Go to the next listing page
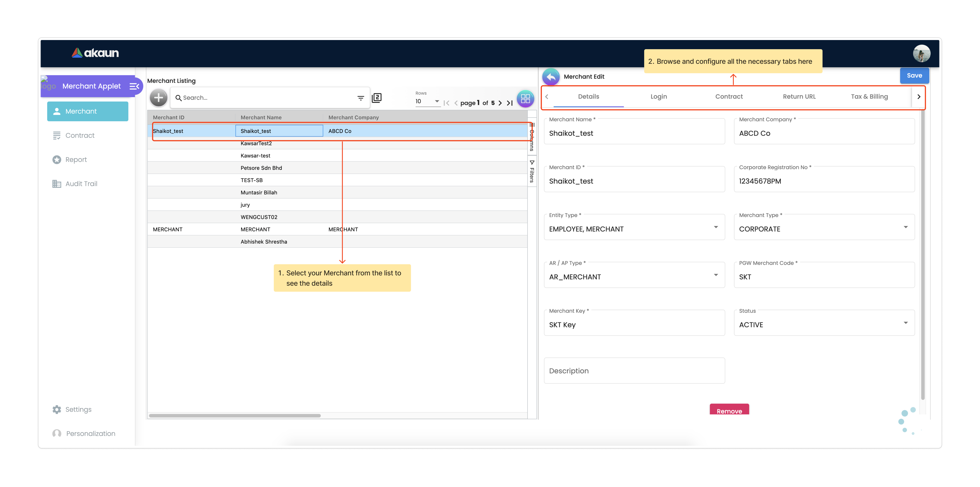The width and height of the screenshot is (980, 487). (x=500, y=103)
